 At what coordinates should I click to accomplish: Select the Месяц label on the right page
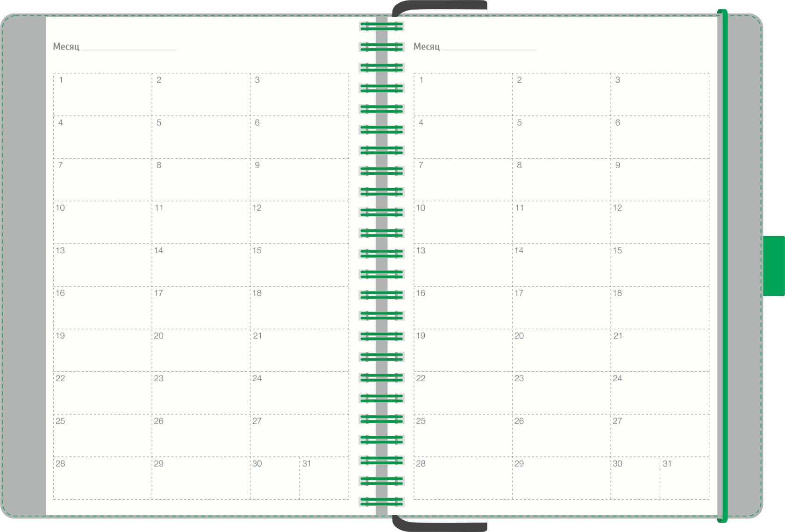427,46
